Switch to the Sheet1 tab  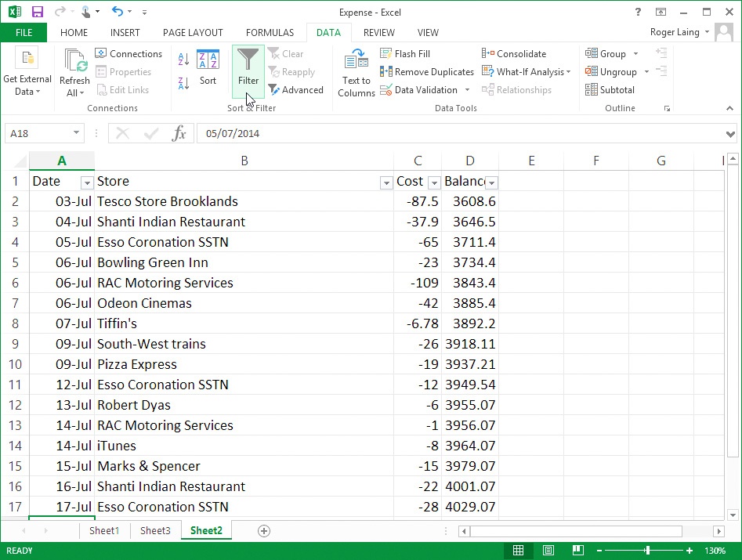(x=103, y=530)
